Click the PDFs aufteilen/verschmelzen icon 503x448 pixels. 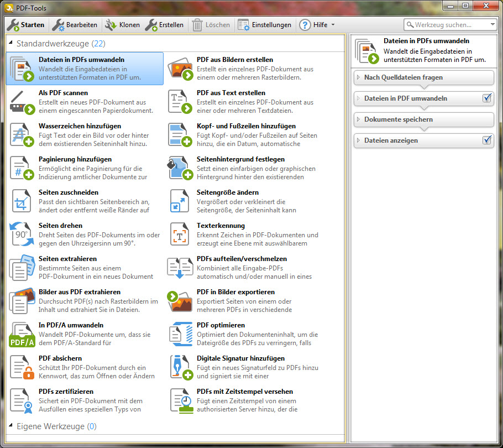(x=180, y=268)
